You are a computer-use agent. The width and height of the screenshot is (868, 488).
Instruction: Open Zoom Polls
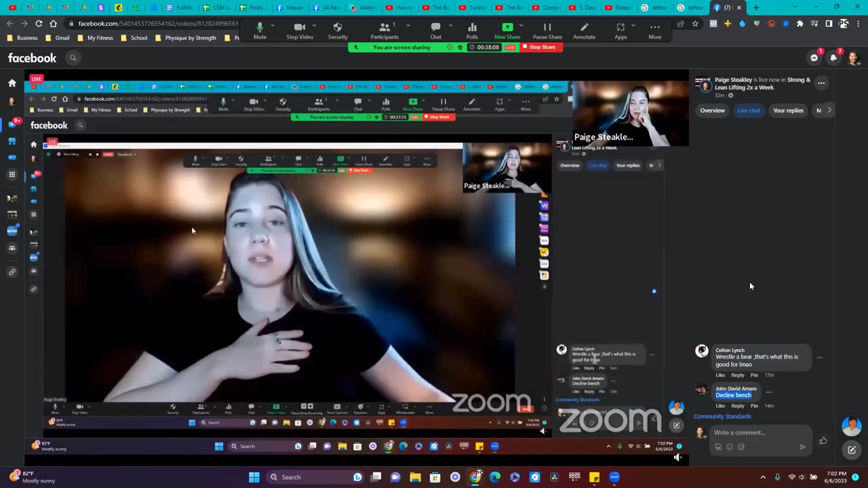(472, 30)
